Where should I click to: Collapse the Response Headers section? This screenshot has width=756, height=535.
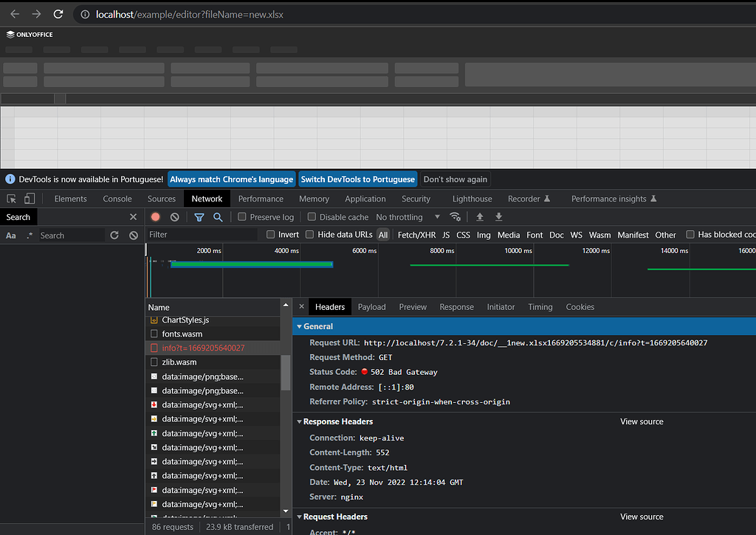(300, 421)
